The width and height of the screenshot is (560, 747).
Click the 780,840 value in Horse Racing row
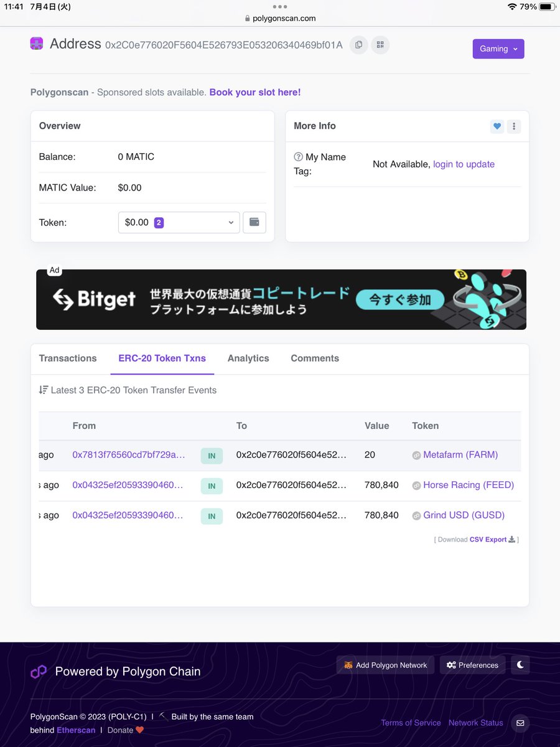(x=381, y=485)
